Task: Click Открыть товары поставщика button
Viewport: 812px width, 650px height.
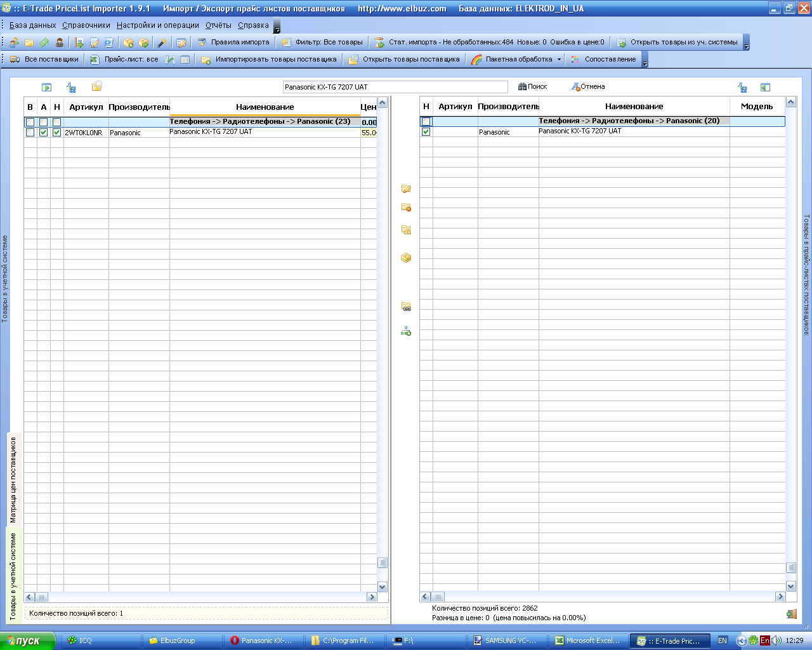Action: click(x=404, y=60)
